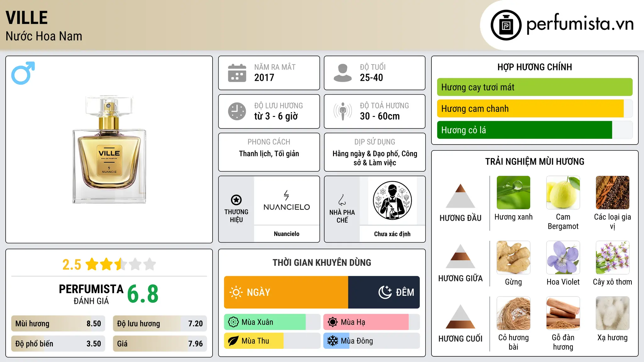Viewport: 644px width, 362px height.
Task: Click the sun icon beside Mùa Hạ
Action: (x=332, y=322)
